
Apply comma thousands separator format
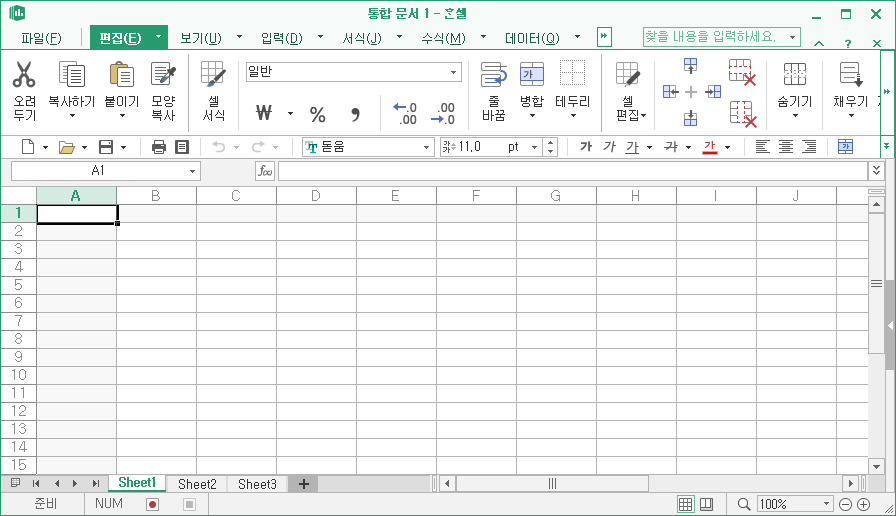click(x=355, y=114)
